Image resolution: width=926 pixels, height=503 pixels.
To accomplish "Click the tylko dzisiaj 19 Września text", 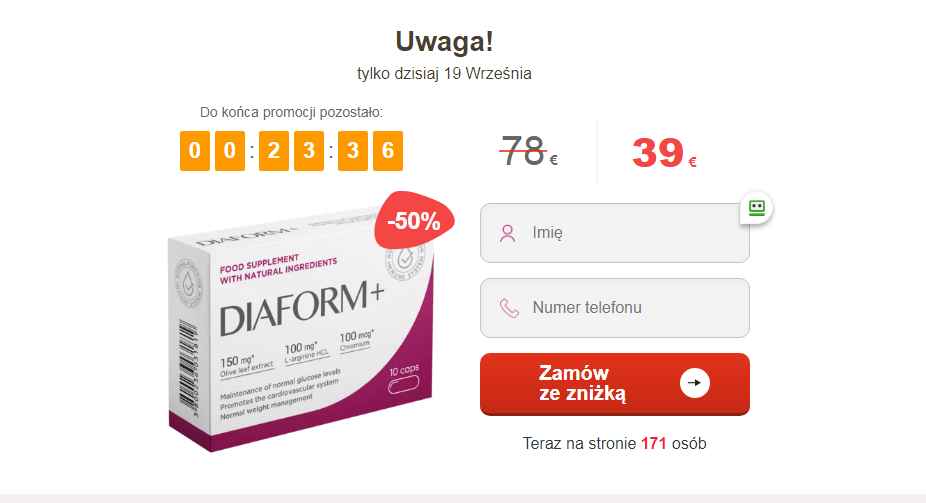I will tap(444, 74).
